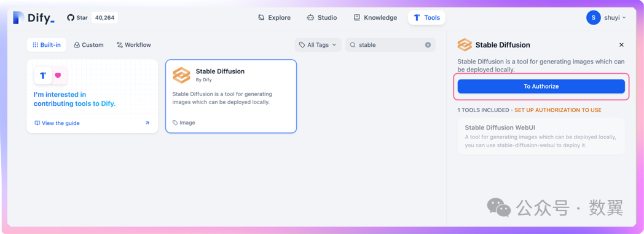Click the By Dify author label
The height and width of the screenshot is (234, 644).
pos(204,80)
